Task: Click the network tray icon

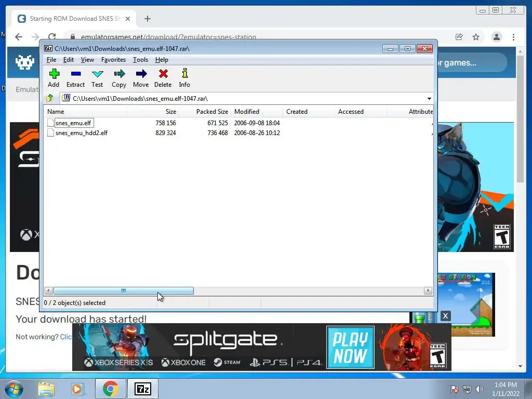Action: point(467,389)
